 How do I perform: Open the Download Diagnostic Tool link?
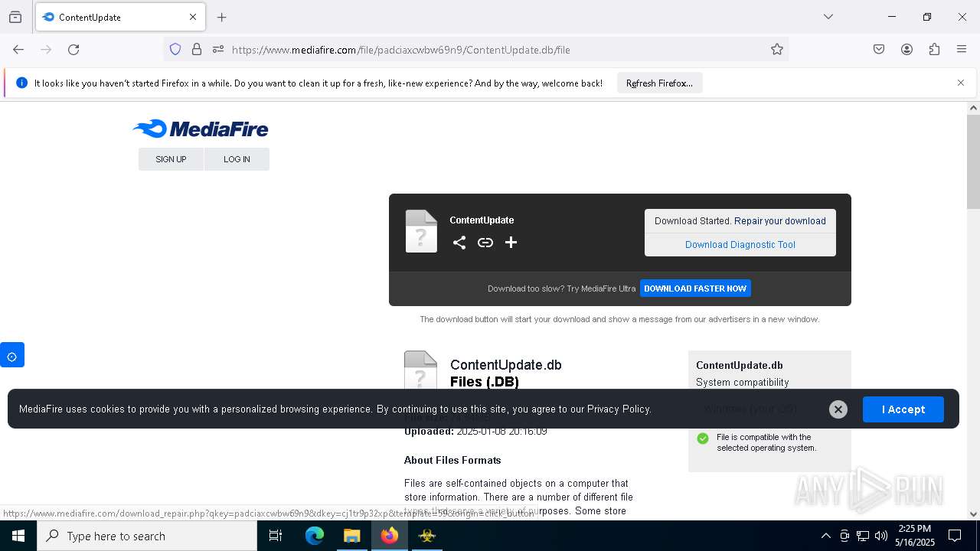[740, 245]
